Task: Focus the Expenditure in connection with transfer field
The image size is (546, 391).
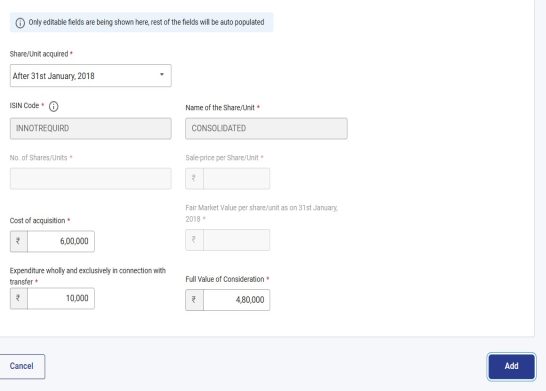Action: coord(61,298)
